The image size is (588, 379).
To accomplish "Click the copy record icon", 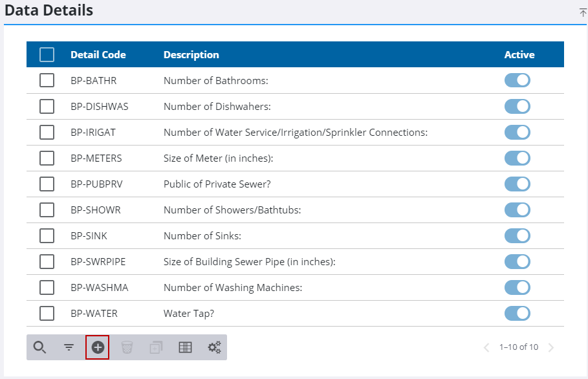I will (156, 347).
